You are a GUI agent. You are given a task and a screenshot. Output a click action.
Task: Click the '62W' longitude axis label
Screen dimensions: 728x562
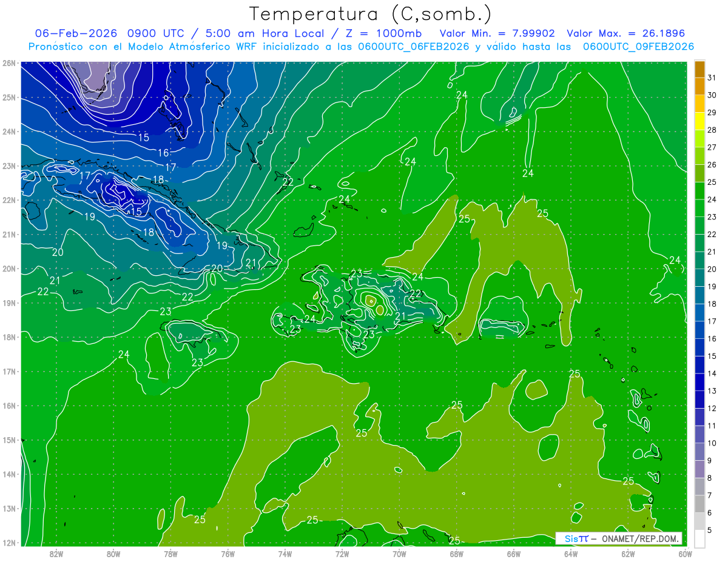[628, 554]
